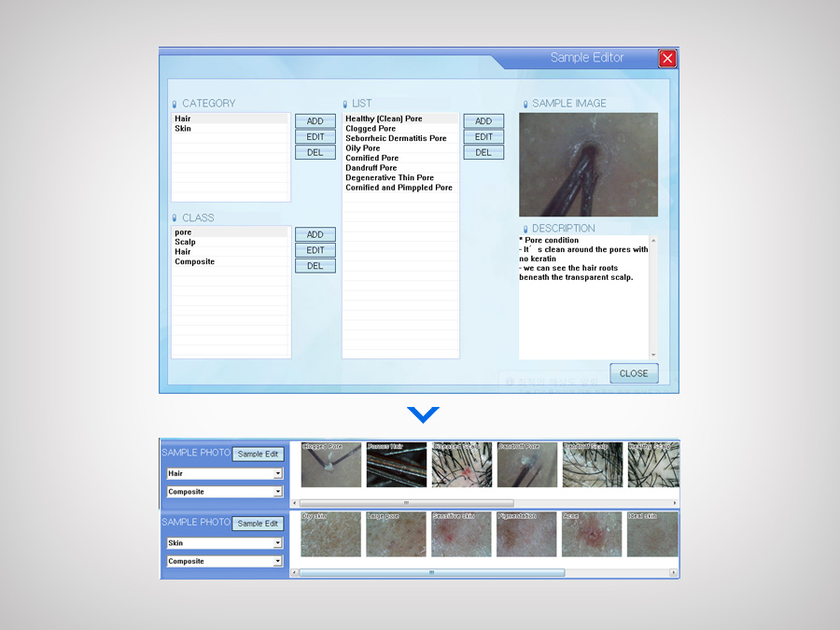Select Scalp in the Class list
Viewport: 840px width, 630px height.
tap(185, 242)
